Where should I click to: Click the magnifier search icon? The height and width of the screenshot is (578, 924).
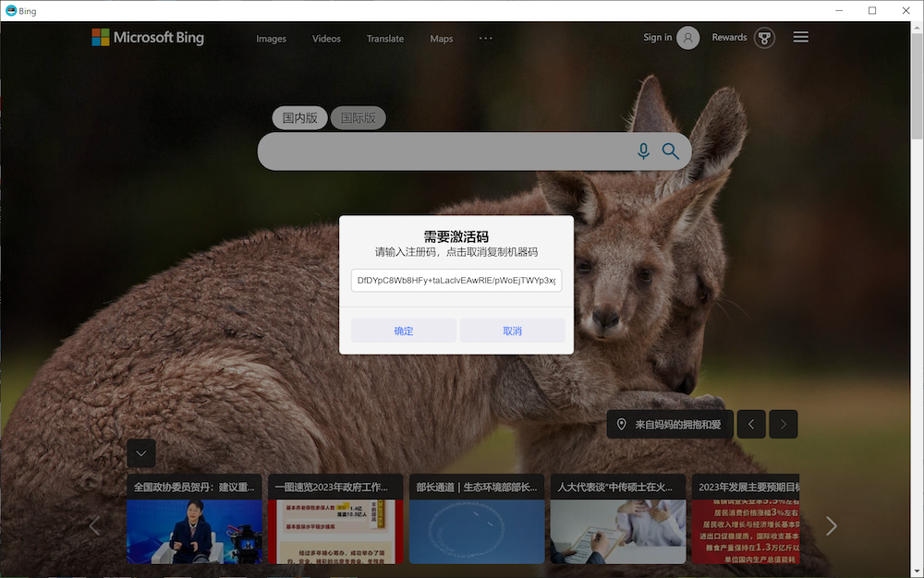(670, 151)
